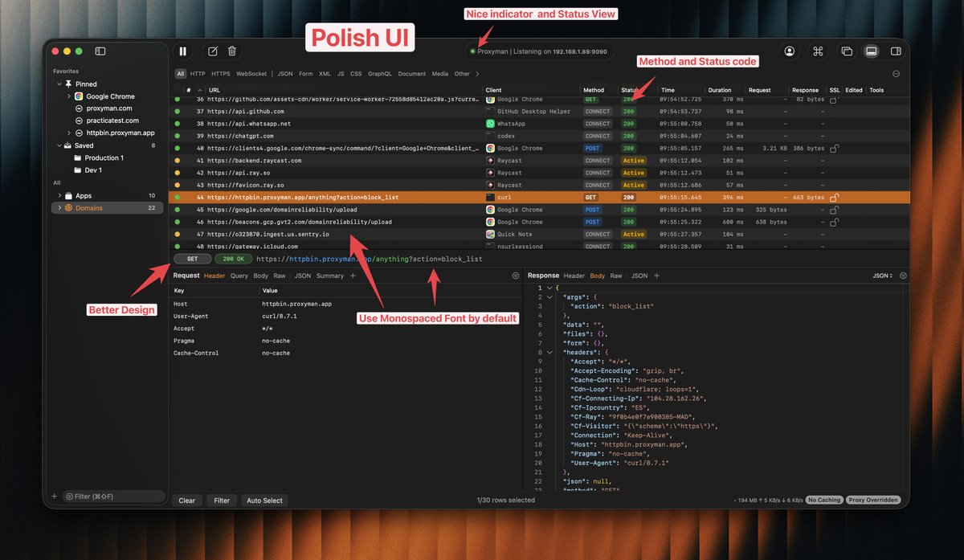Viewport: 964px width, 560px height.
Task: Click the overlapping windows icon in toolbar
Action: coord(847,51)
